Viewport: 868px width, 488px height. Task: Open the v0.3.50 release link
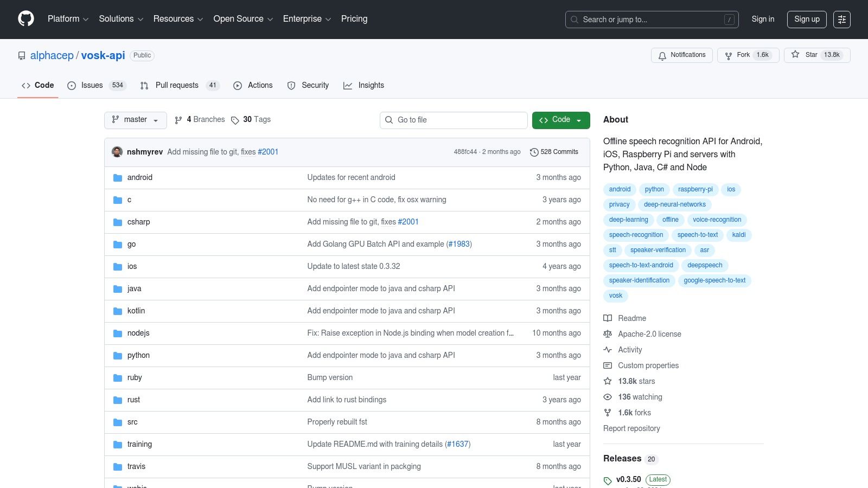coord(628,479)
